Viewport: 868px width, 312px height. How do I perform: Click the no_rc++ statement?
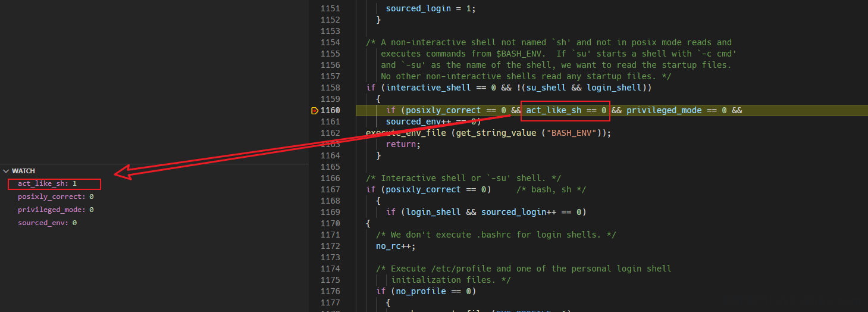point(396,246)
